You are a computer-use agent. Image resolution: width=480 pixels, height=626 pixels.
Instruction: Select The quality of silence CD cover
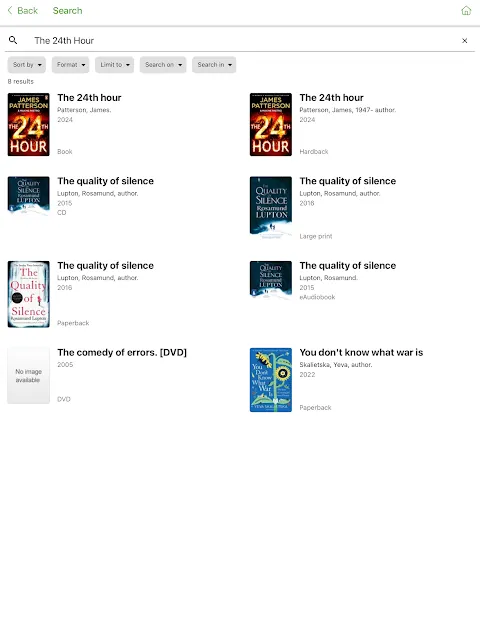coord(28,195)
